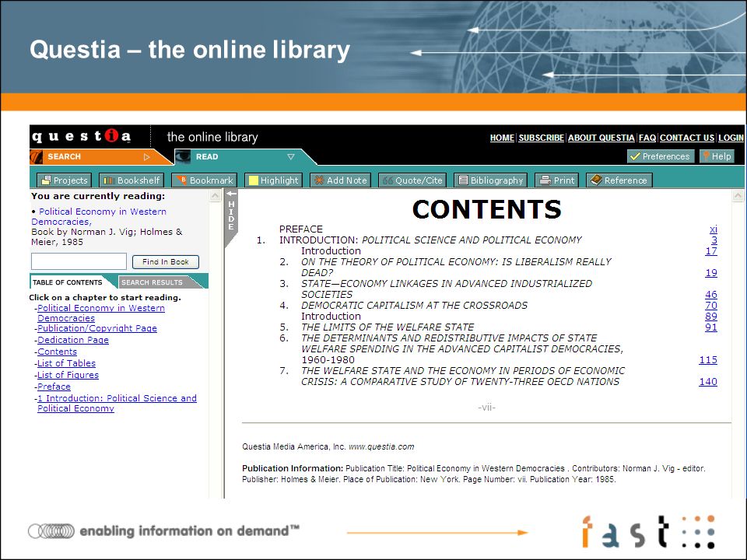Screen dimensions: 747x560
Task: Open the CONTACT US link
Action: 686,138
